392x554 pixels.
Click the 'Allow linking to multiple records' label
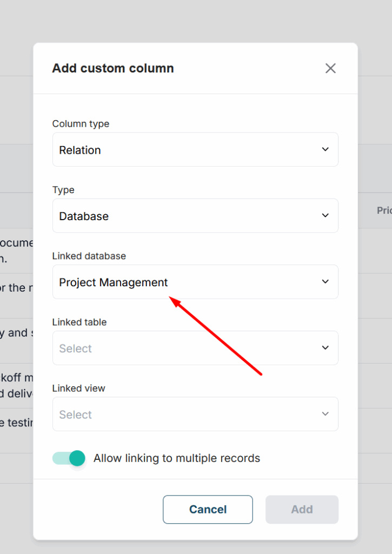tap(177, 458)
